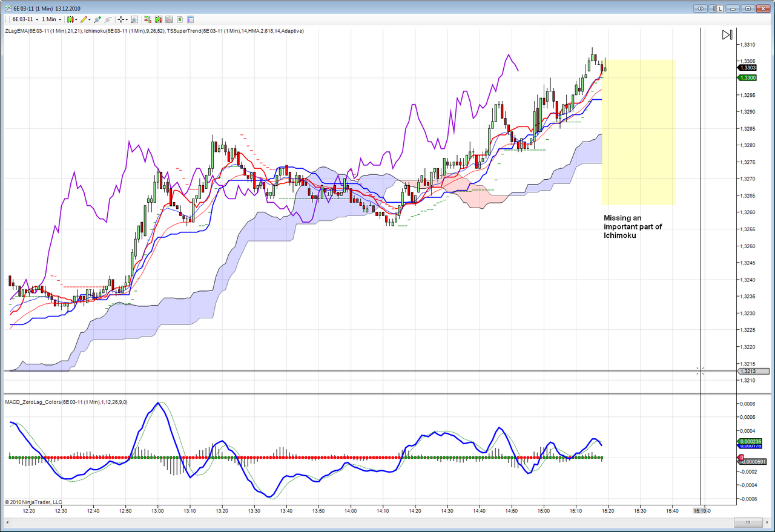Show the Data Box via magnifier icon
Image resolution: width=775 pixels, height=532 pixels.
click(x=134, y=19)
